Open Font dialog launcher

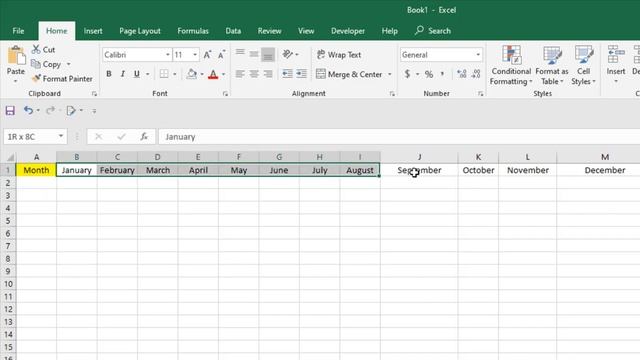pos(225,94)
